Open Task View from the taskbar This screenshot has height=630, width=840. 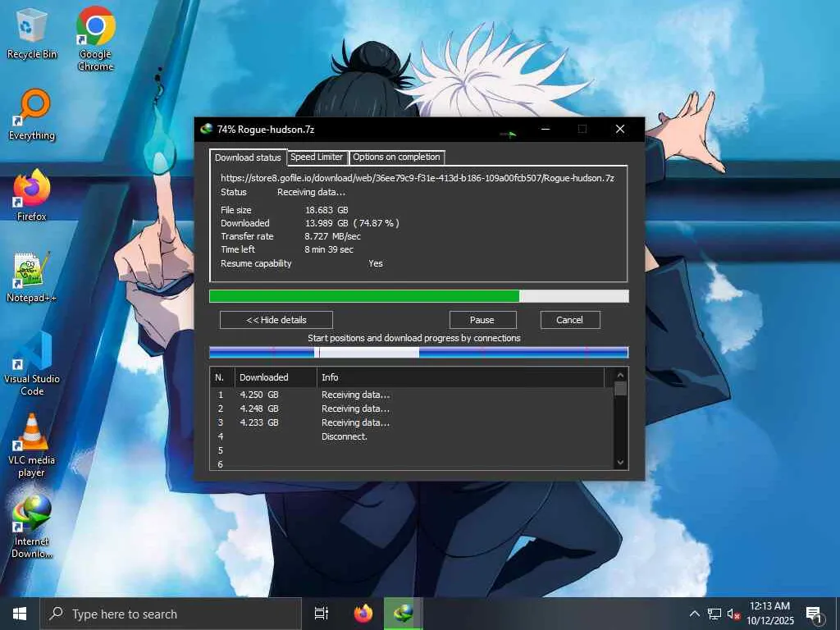[x=322, y=614]
